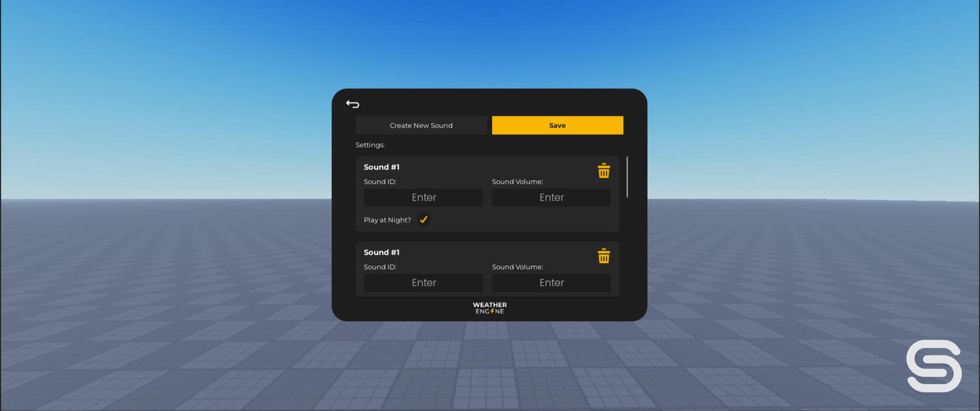Click the settings list scrollbar
Screen dimensions: 980x411
(x=627, y=177)
